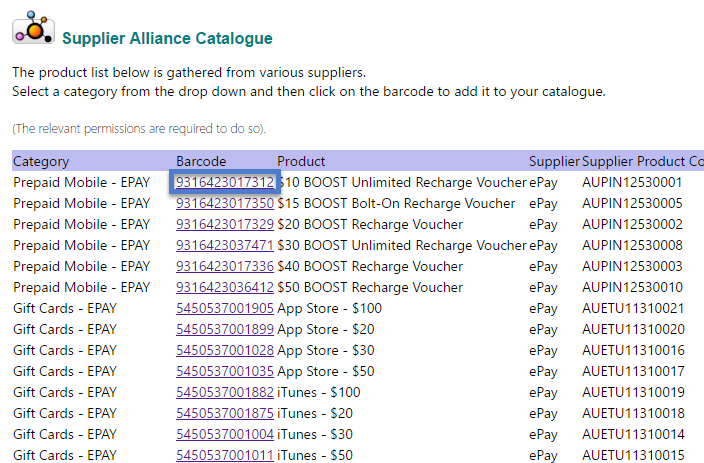
Task: Open barcode link 9316423017329
Action: [225, 224]
